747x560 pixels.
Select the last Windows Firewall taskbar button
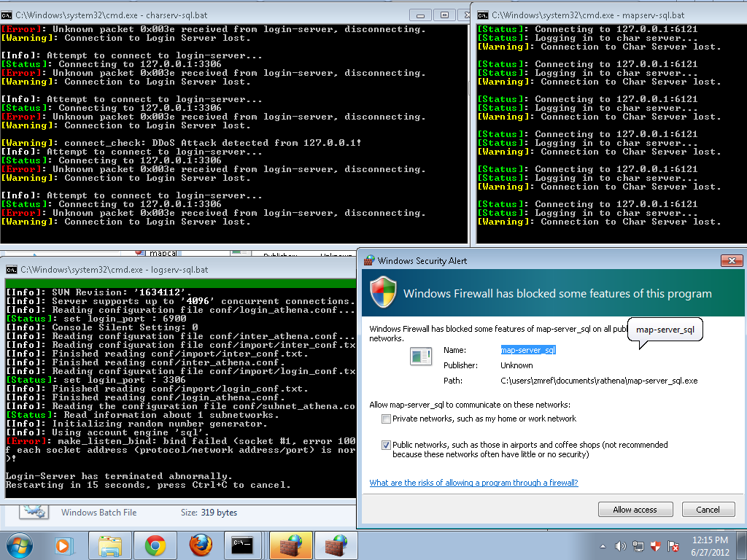(x=336, y=545)
